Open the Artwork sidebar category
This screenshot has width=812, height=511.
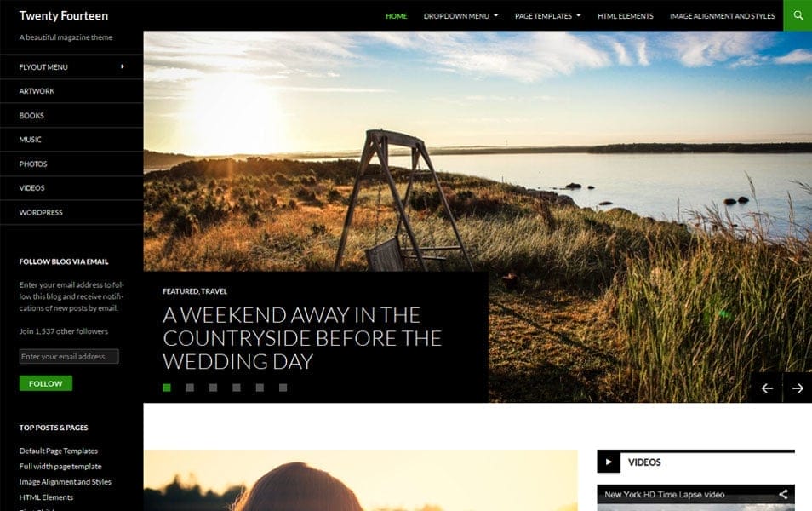37,91
